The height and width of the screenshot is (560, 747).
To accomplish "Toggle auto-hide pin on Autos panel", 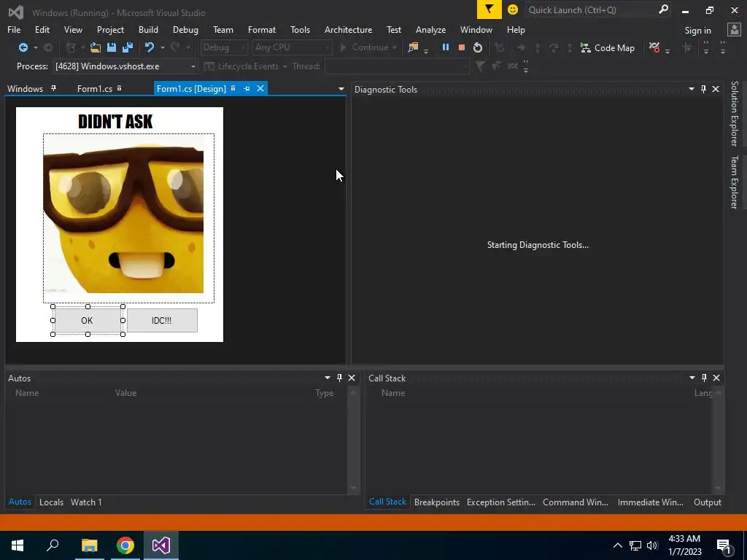I will 339,378.
